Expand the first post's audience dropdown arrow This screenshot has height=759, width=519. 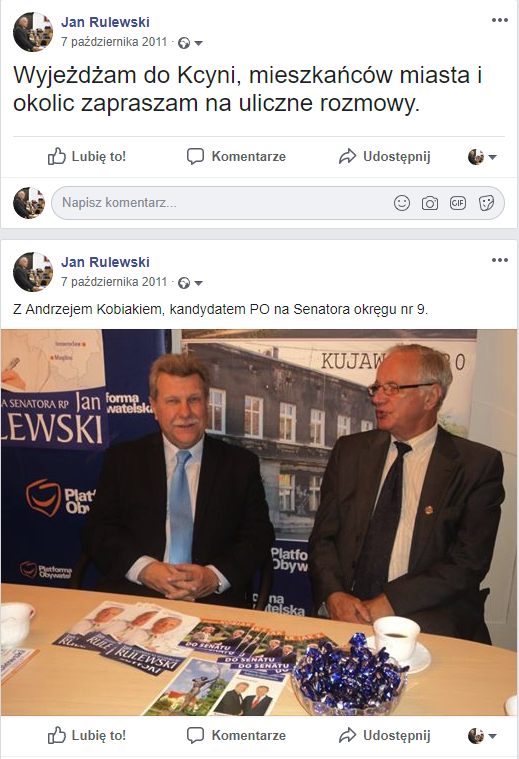(198, 43)
